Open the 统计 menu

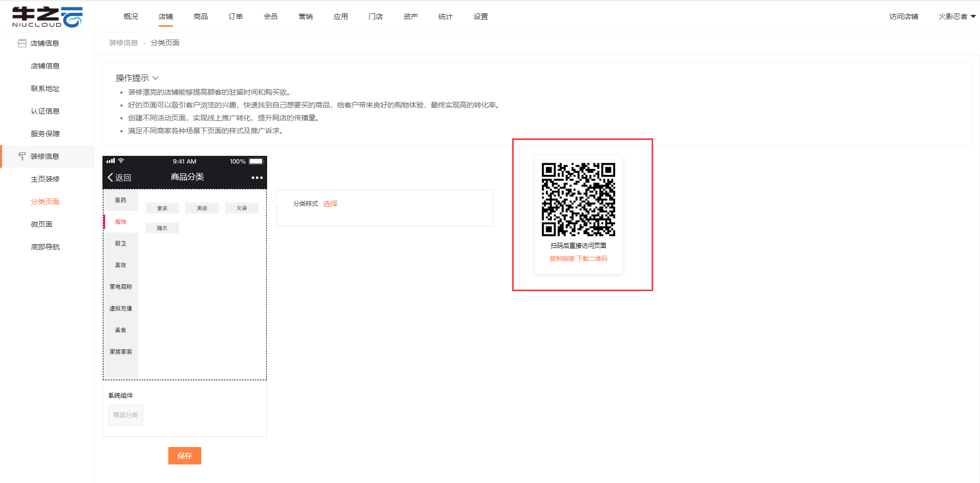click(446, 16)
